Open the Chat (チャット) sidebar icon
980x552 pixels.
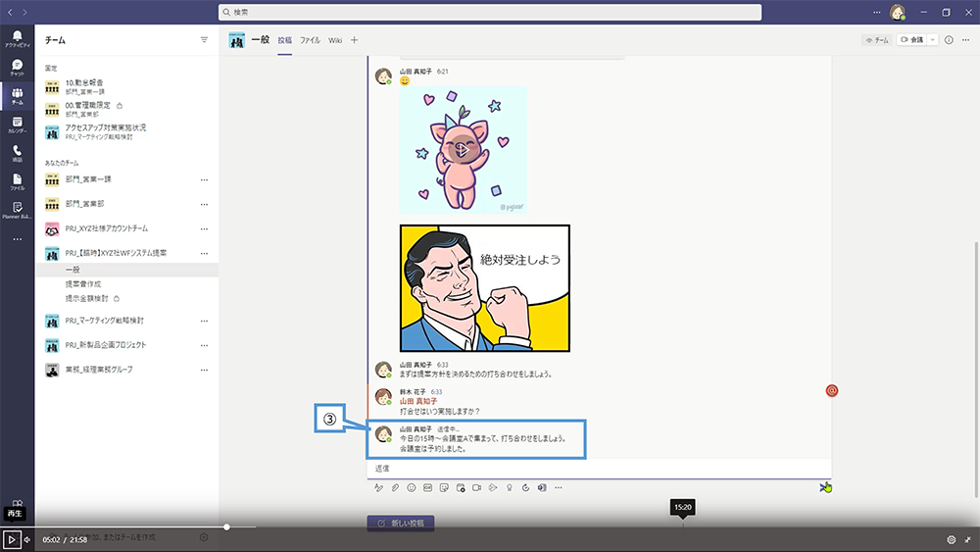[x=17, y=67]
